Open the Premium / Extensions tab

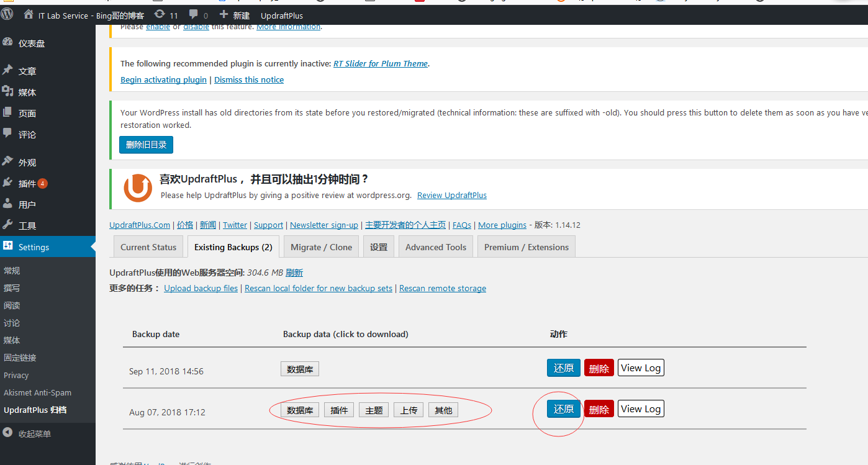tap(527, 247)
